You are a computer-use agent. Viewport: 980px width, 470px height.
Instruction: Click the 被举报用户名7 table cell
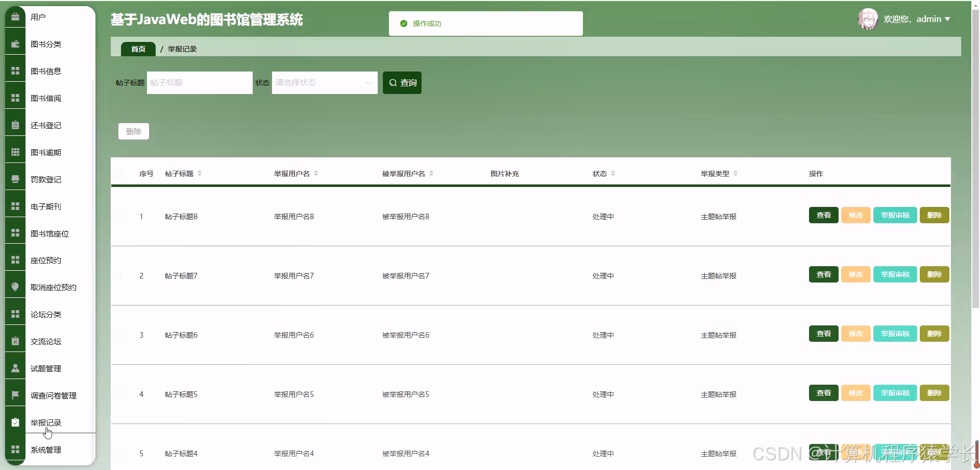coord(406,276)
